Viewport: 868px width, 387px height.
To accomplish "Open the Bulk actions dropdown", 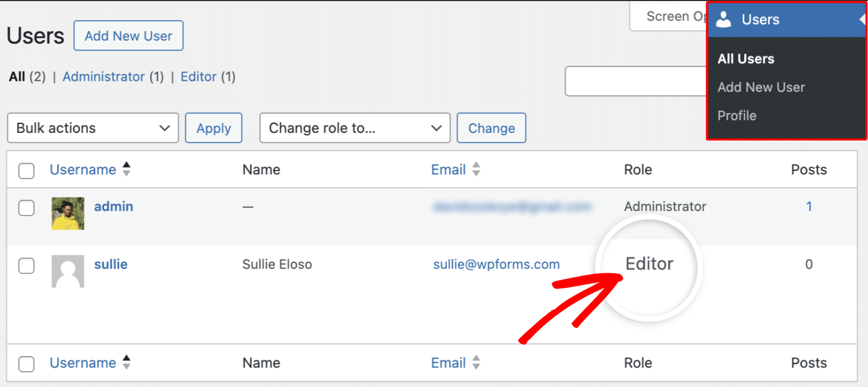I will [93, 128].
